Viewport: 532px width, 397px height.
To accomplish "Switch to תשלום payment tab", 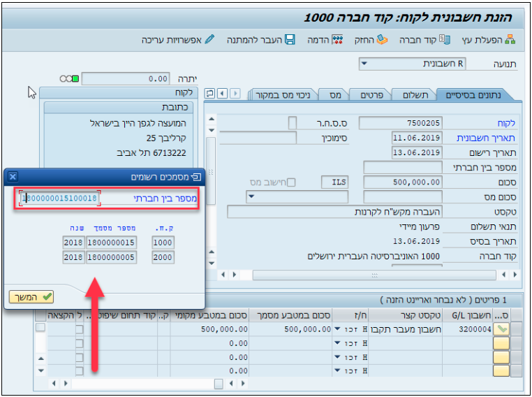I will tap(415, 95).
